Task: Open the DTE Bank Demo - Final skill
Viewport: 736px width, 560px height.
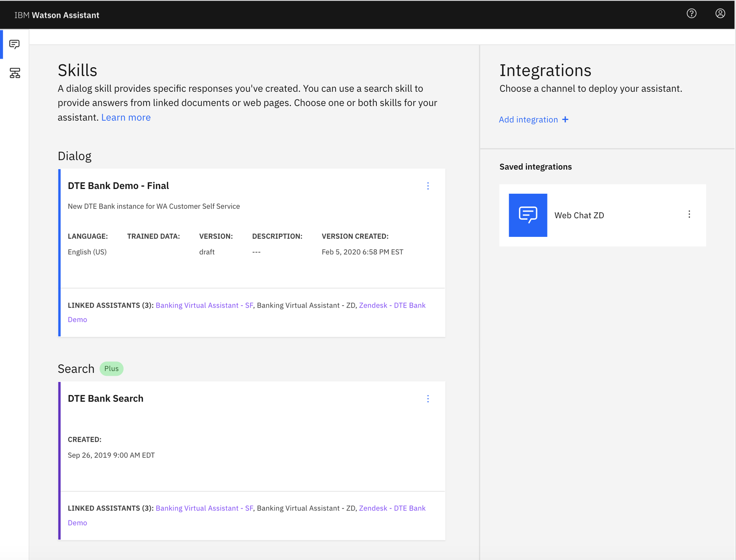Action: click(x=118, y=186)
